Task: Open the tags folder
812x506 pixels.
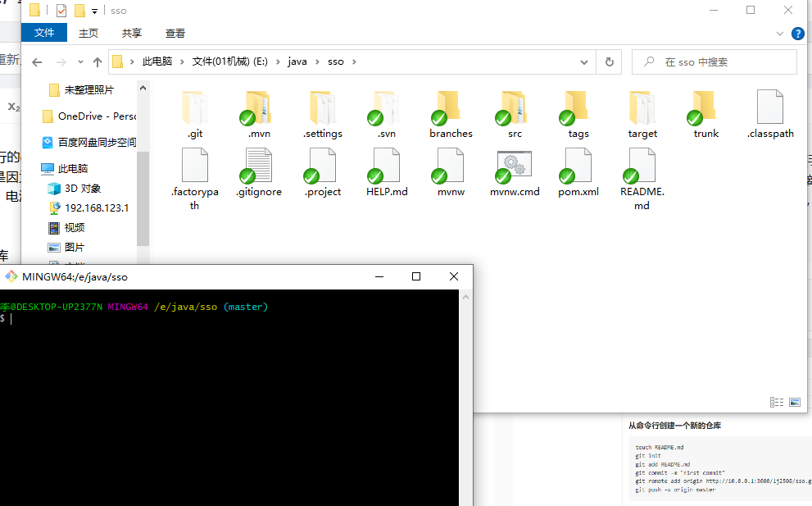Action: (578, 115)
